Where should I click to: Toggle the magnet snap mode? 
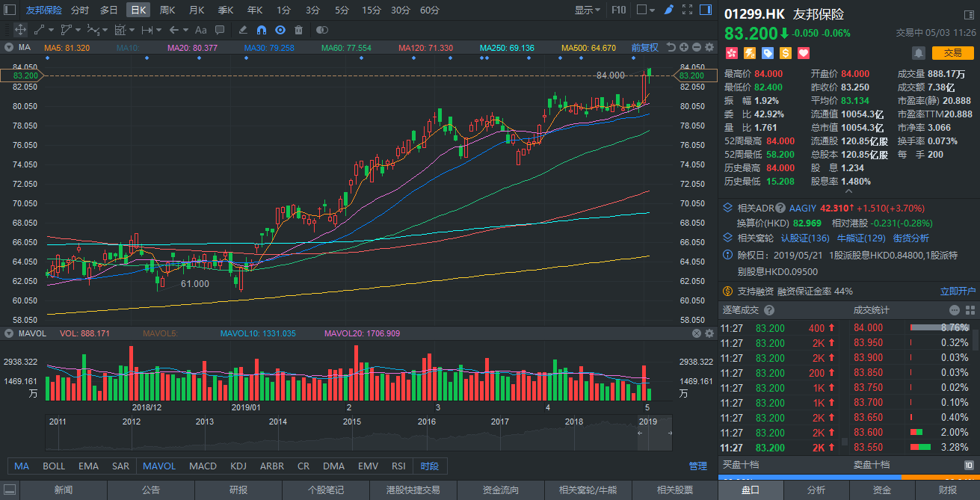[x=261, y=30]
